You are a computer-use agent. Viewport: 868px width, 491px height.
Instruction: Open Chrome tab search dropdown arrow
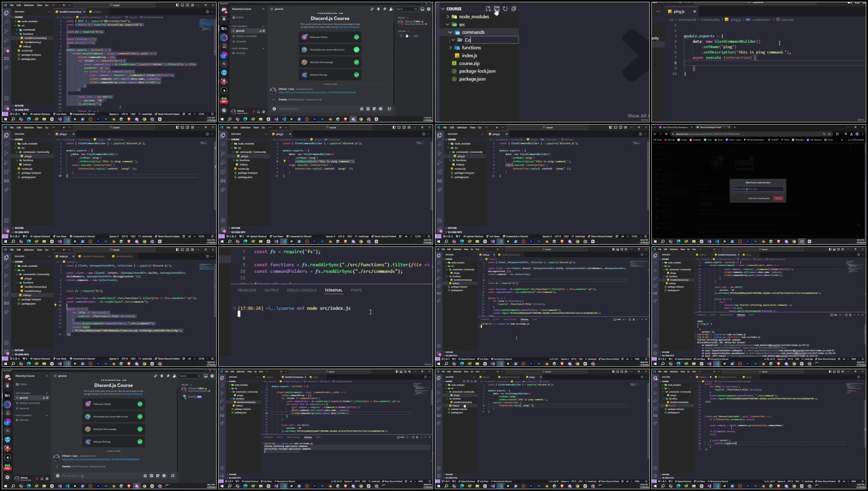[x=655, y=127]
